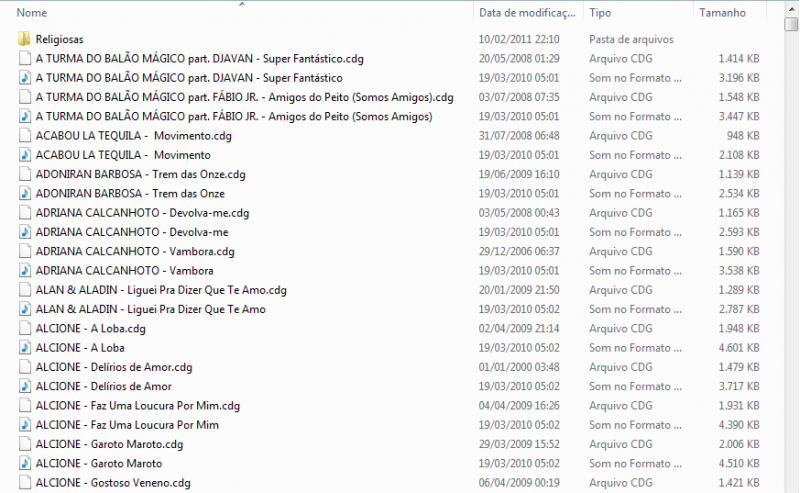
Task: Click the music icon of ALAN & ALADIN audio file
Action: point(24,309)
